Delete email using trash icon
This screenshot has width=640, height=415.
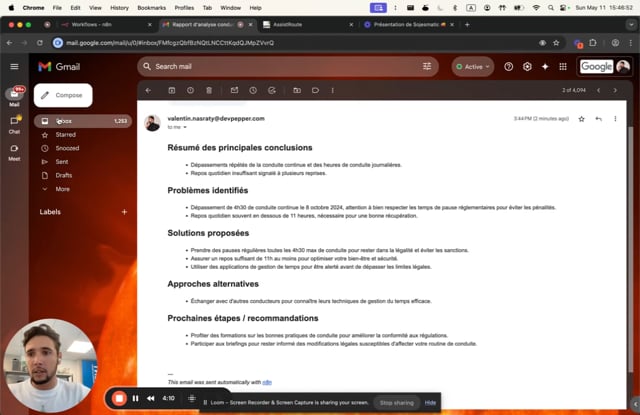click(209, 90)
